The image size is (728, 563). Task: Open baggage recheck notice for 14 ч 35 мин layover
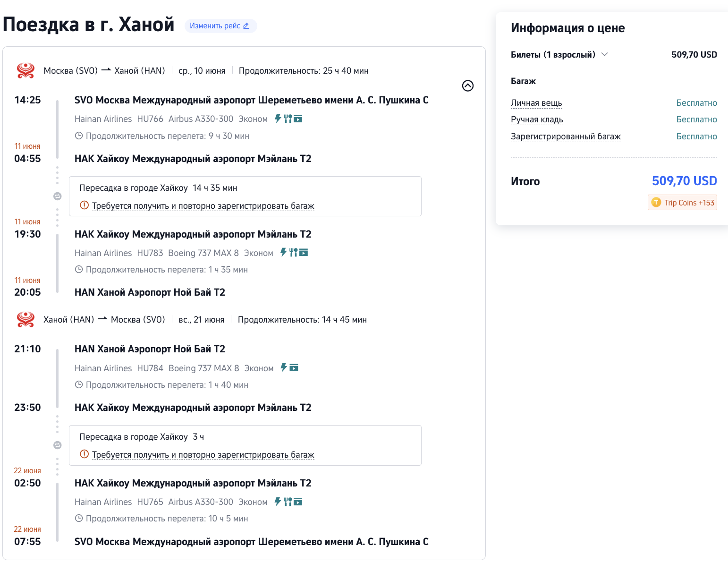(203, 206)
